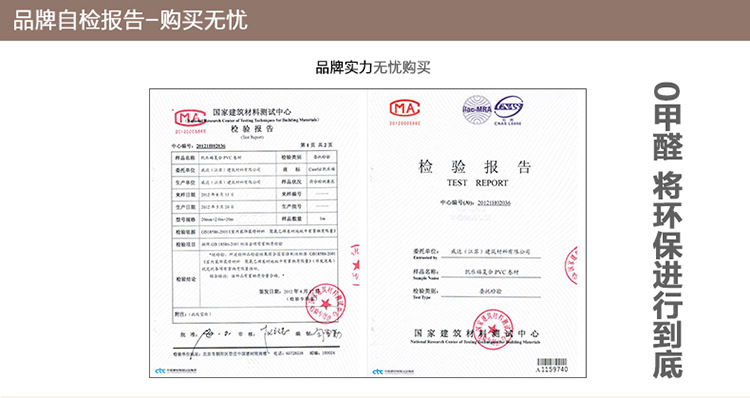Click the TEST REPORT heading
This screenshot has height=398, width=750.
pos(477,183)
